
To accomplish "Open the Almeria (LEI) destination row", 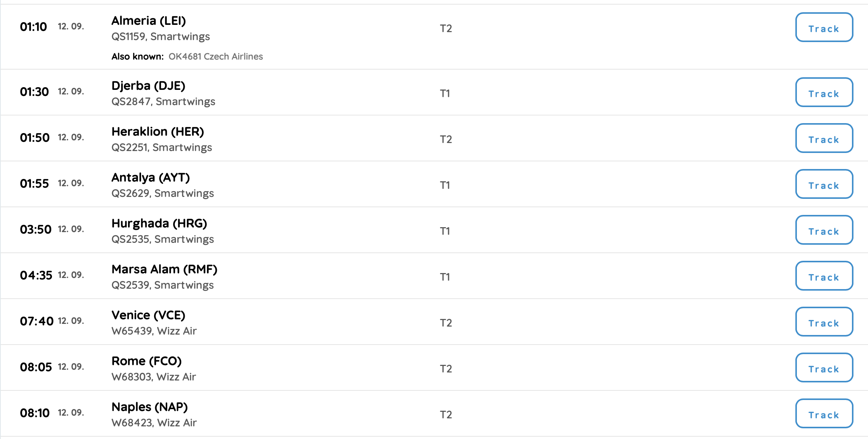I will [434, 37].
